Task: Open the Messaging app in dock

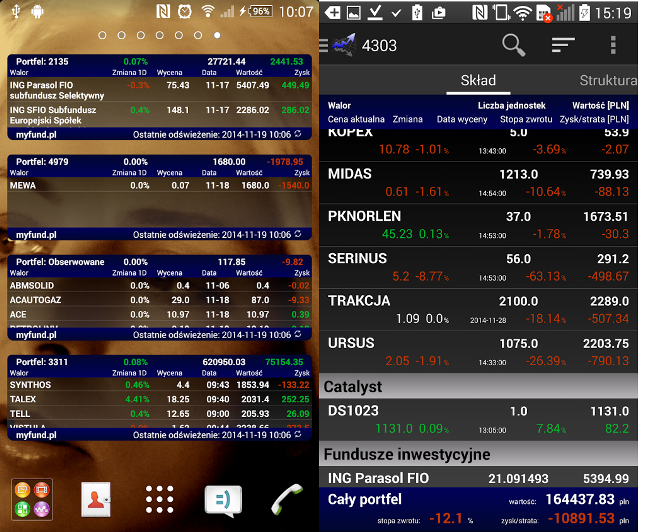Action: pyautogui.click(x=223, y=500)
